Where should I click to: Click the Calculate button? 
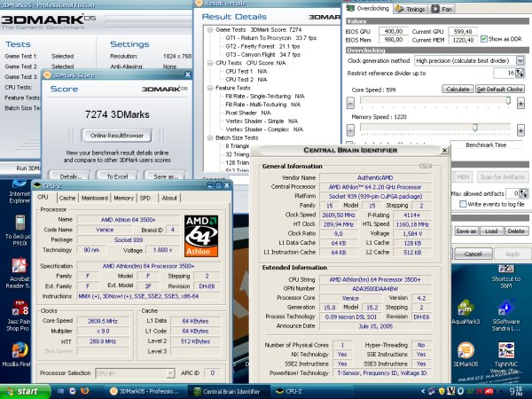point(458,89)
